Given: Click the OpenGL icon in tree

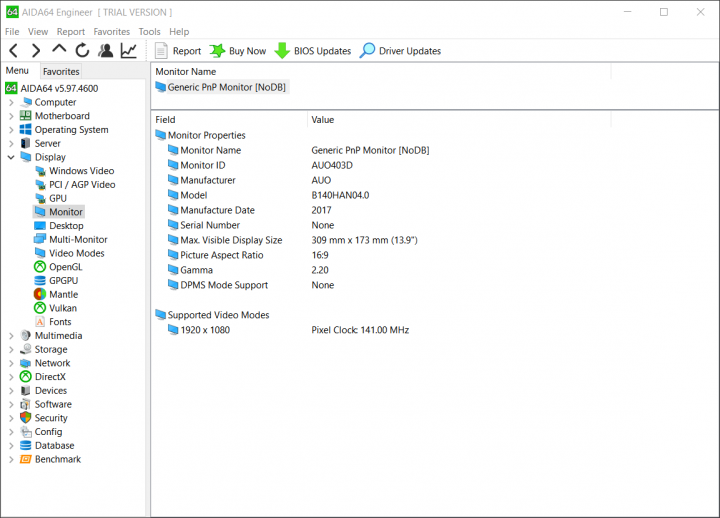Looking at the screenshot, I should [x=40, y=267].
